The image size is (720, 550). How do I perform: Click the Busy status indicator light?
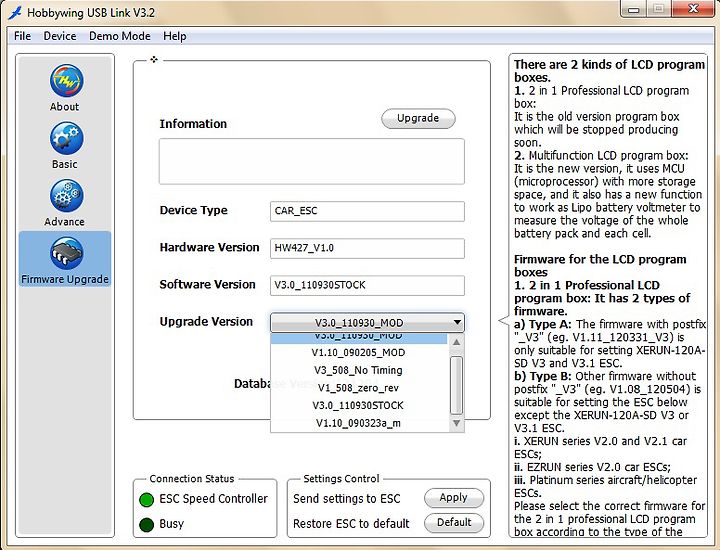click(146, 524)
